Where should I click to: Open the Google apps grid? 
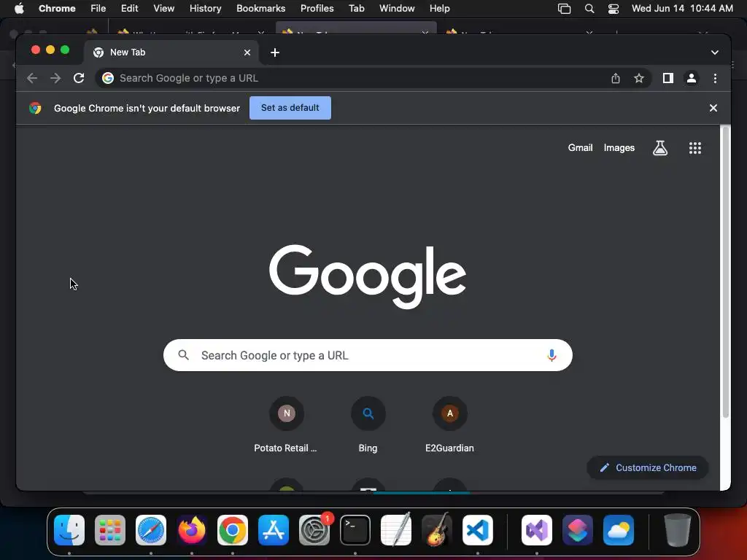pyautogui.click(x=695, y=148)
